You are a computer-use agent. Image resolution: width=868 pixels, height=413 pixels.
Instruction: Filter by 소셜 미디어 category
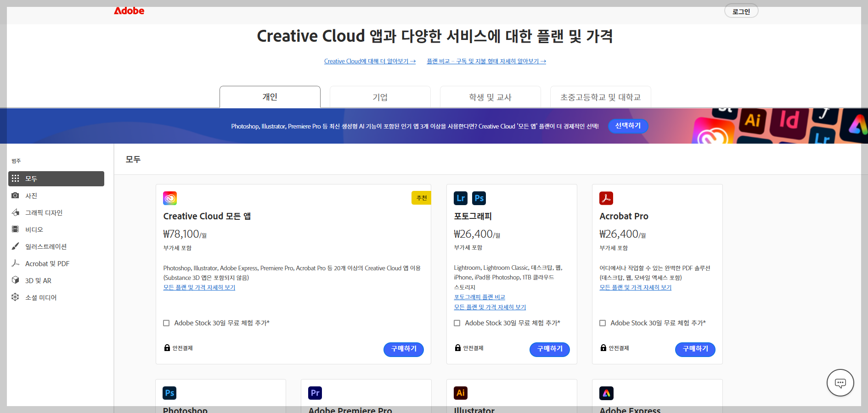[56, 297]
